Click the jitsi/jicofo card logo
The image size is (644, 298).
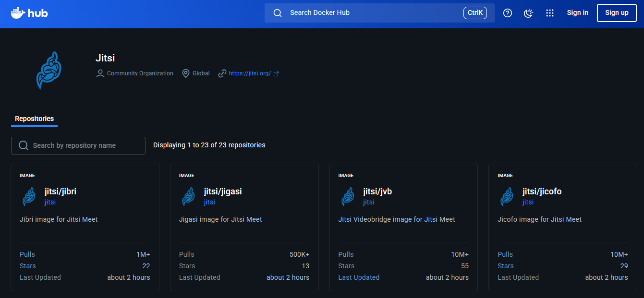click(x=507, y=196)
